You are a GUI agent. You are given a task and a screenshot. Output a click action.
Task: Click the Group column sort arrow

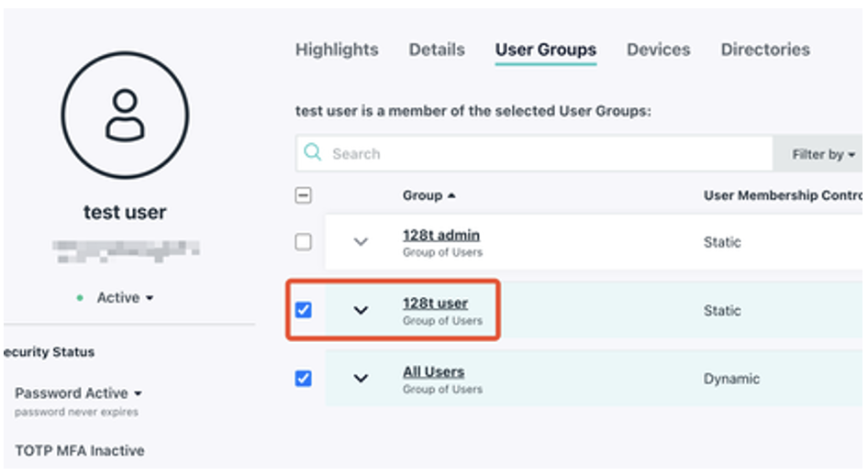[x=451, y=196]
